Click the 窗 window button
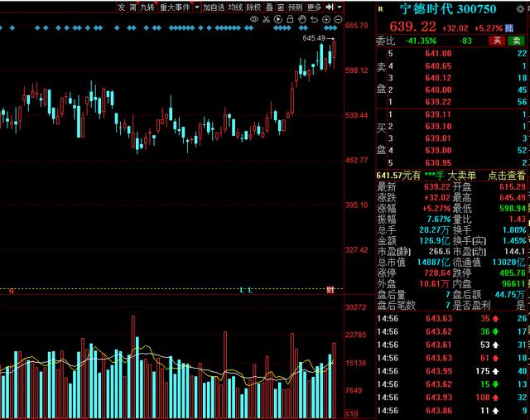Viewport: 530px width, 420px height. [281, 7]
